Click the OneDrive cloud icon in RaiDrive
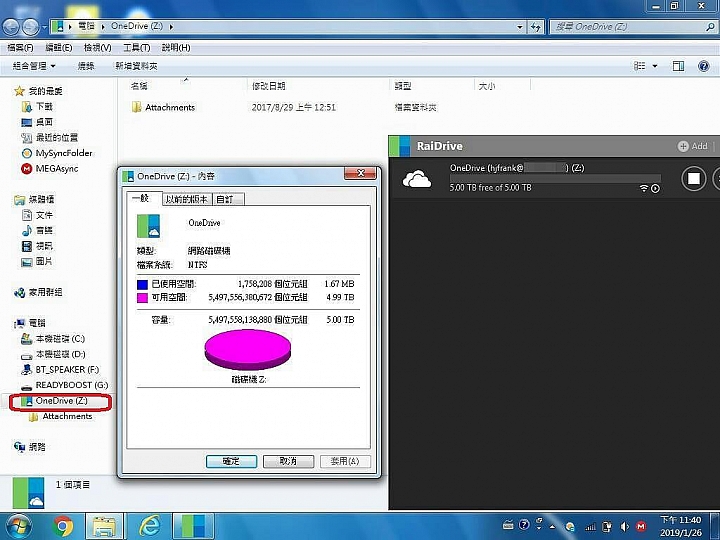 click(x=416, y=179)
